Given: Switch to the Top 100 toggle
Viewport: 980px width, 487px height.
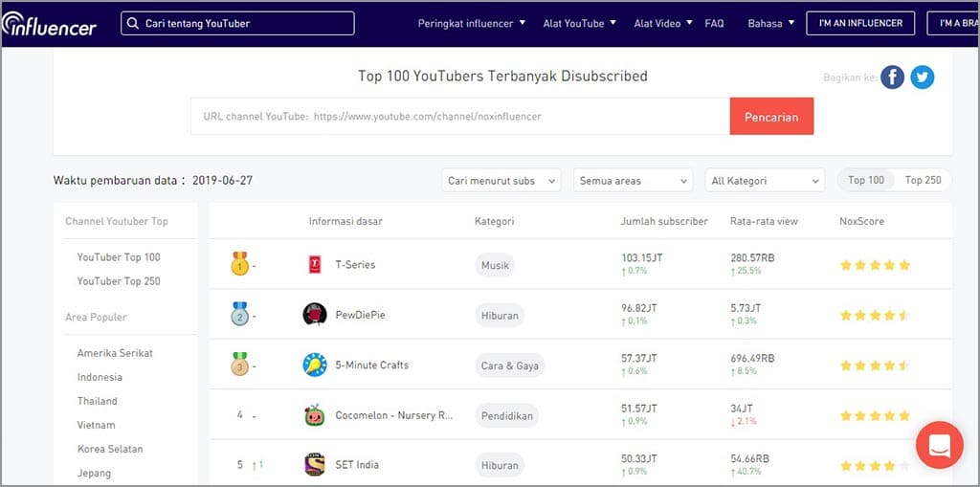Looking at the screenshot, I should pos(866,180).
